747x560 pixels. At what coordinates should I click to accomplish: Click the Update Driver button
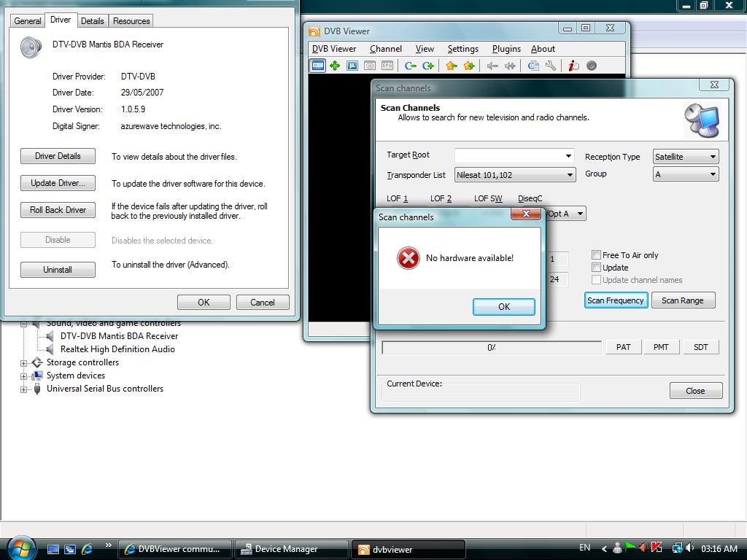(x=58, y=183)
